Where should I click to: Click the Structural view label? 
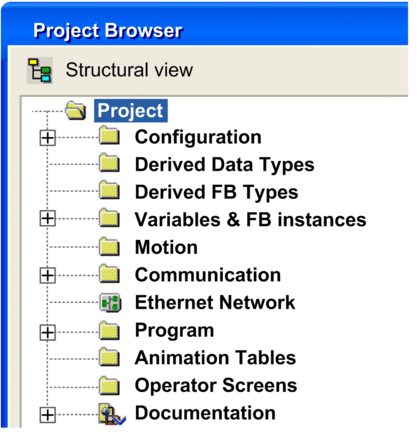129,70
